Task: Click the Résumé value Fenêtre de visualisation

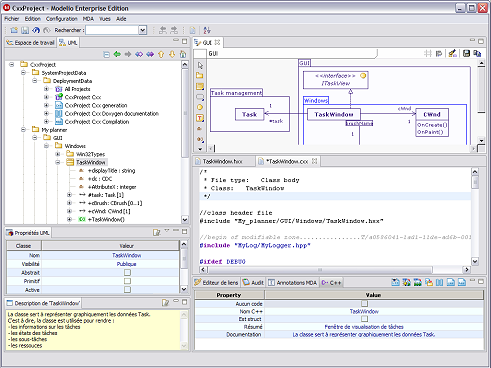Action: (x=364, y=327)
